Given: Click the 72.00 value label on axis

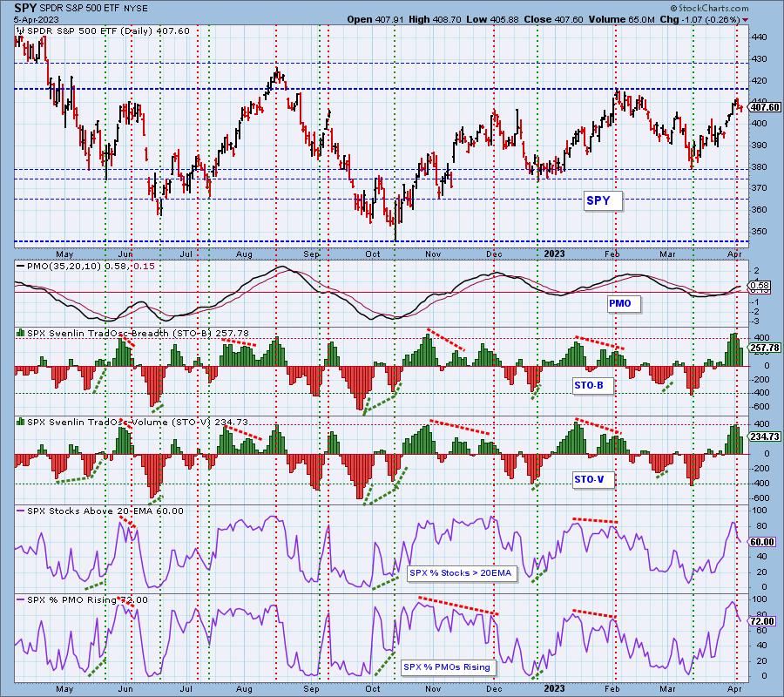Looking at the screenshot, I should coord(762,621).
